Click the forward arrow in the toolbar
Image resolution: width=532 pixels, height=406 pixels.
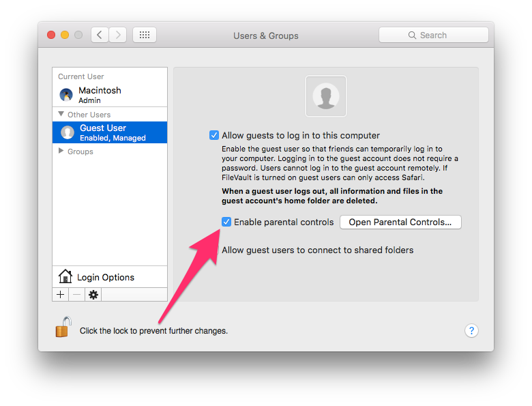118,35
